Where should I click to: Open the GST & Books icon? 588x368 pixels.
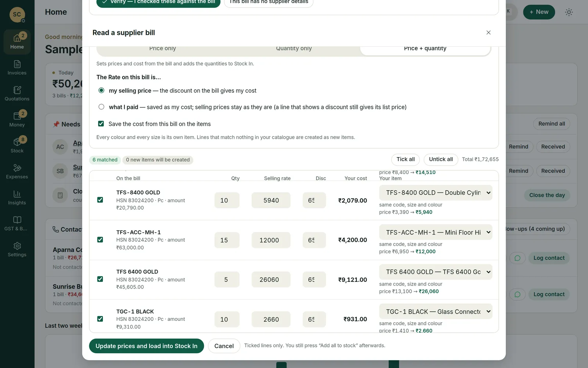click(17, 223)
